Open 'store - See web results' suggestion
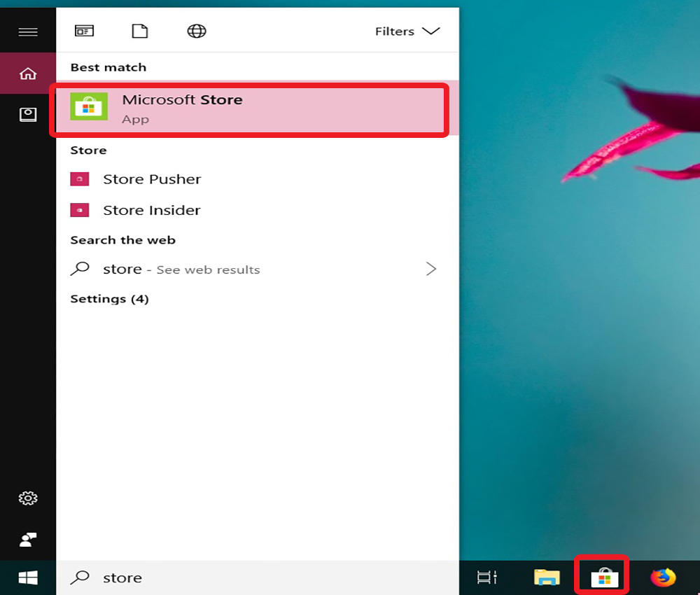This screenshot has height=595, width=700. point(181,269)
